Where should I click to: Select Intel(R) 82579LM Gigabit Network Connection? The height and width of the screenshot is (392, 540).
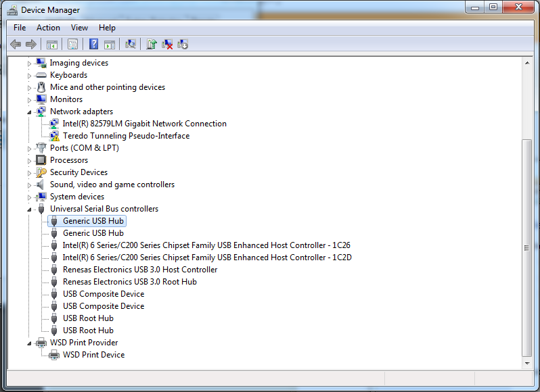144,124
